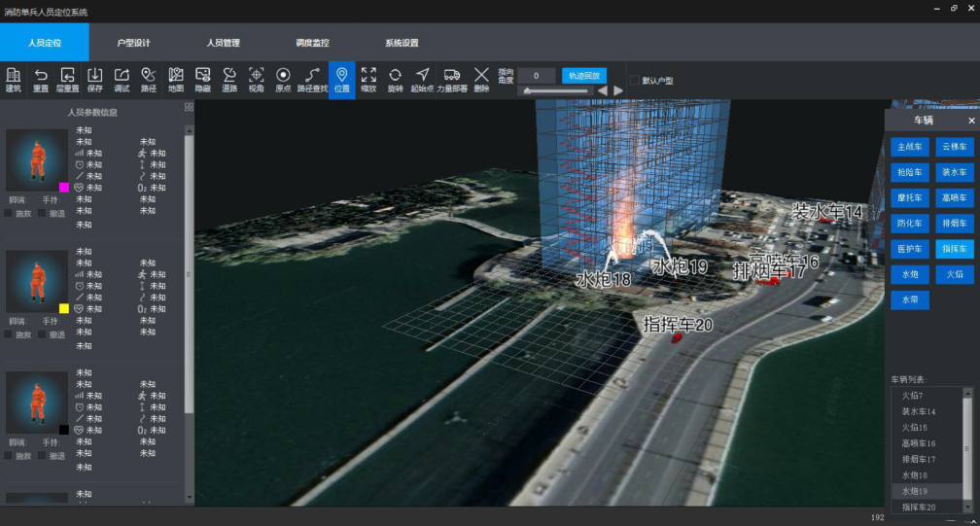Open the 路径查找 path search tool
980x526 pixels.
[312, 80]
